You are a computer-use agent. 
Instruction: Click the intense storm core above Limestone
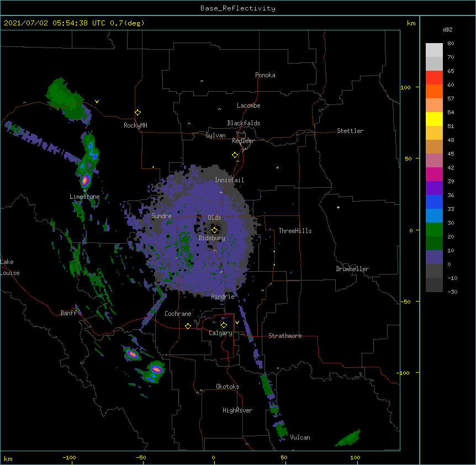tap(86, 180)
